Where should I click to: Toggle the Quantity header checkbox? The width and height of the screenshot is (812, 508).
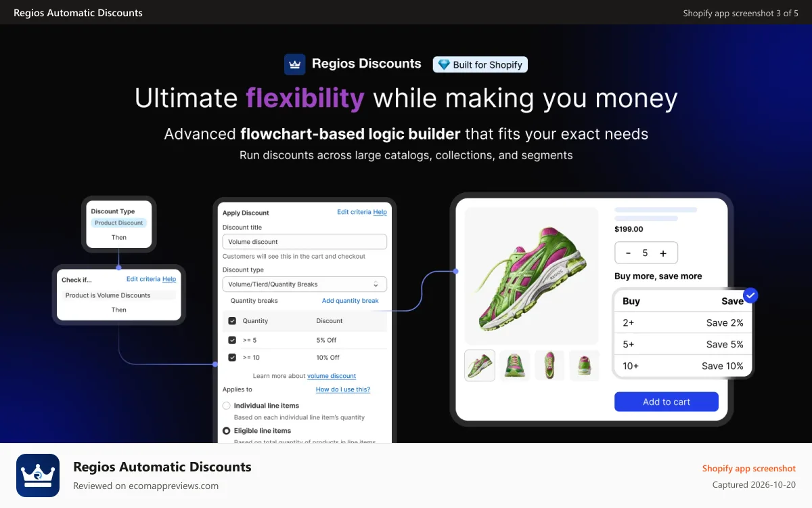tap(232, 321)
